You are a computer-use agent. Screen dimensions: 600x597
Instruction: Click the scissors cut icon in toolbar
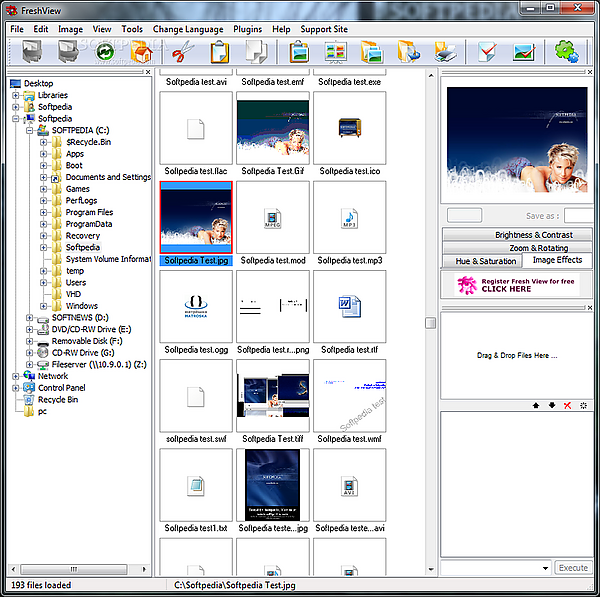[181, 53]
